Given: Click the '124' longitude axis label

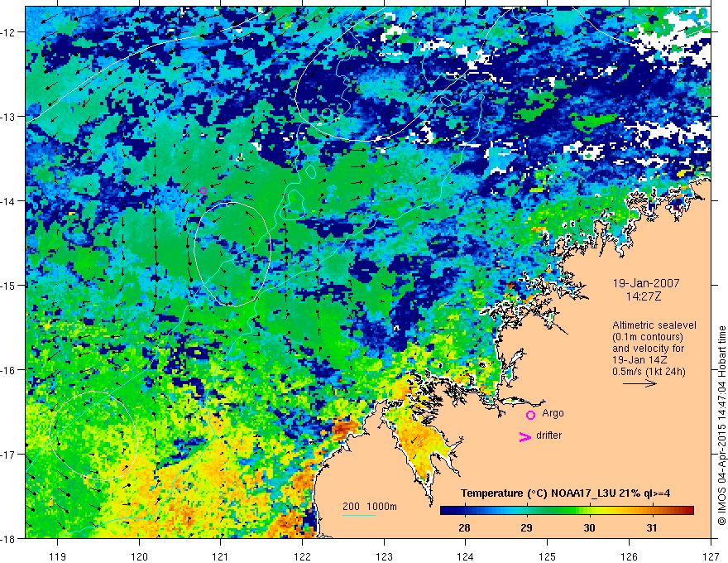Looking at the screenshot, I should 466,556.
